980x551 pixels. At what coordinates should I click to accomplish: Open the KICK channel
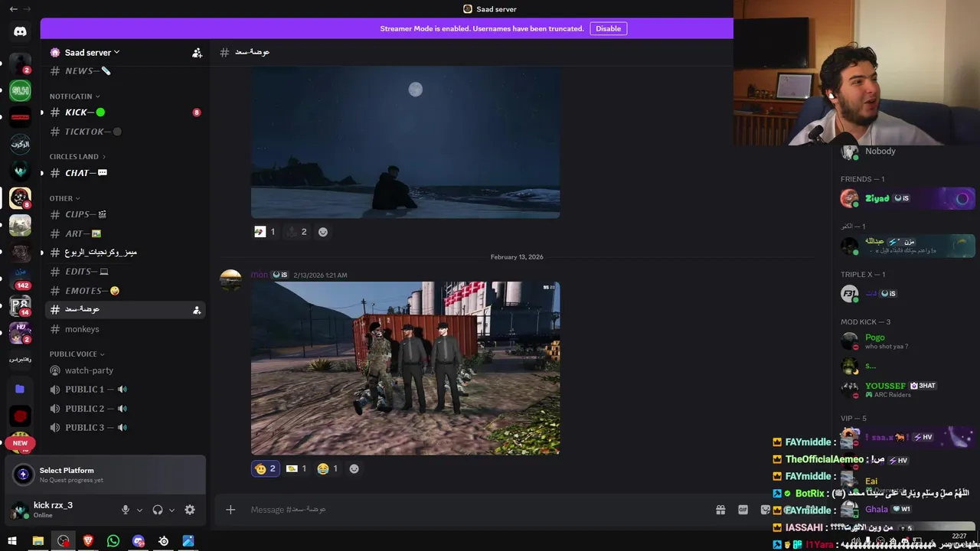[x=125, y=112]
